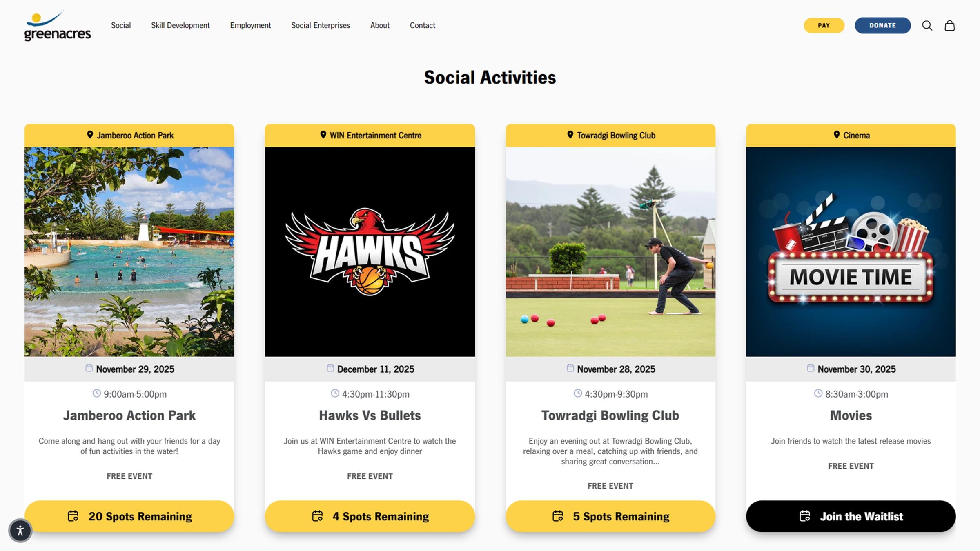This screenshot has width=980, height=551.
Task: Open the Social Enterprises menu
Action: [x=321, y=25]
